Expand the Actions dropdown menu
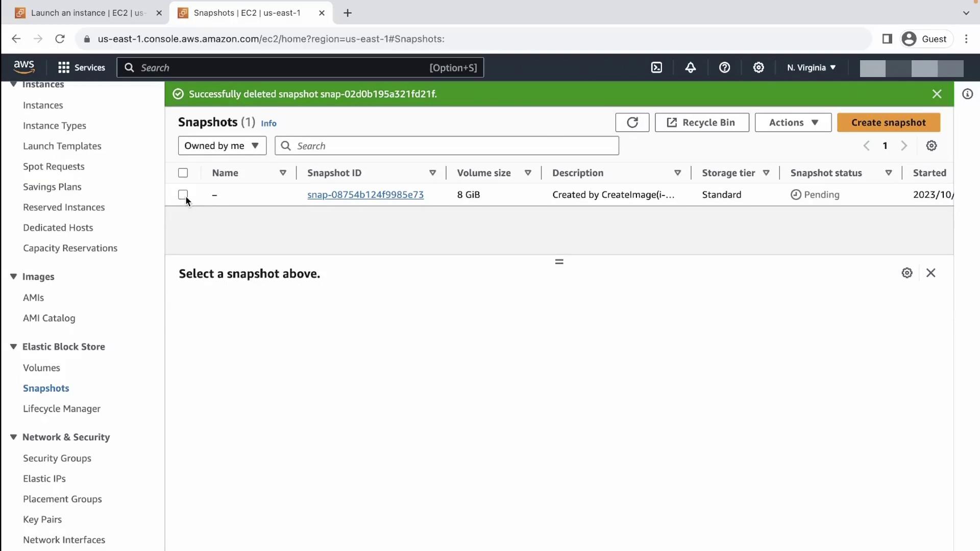The image size is (980, 551). click(x=793, y=122)
